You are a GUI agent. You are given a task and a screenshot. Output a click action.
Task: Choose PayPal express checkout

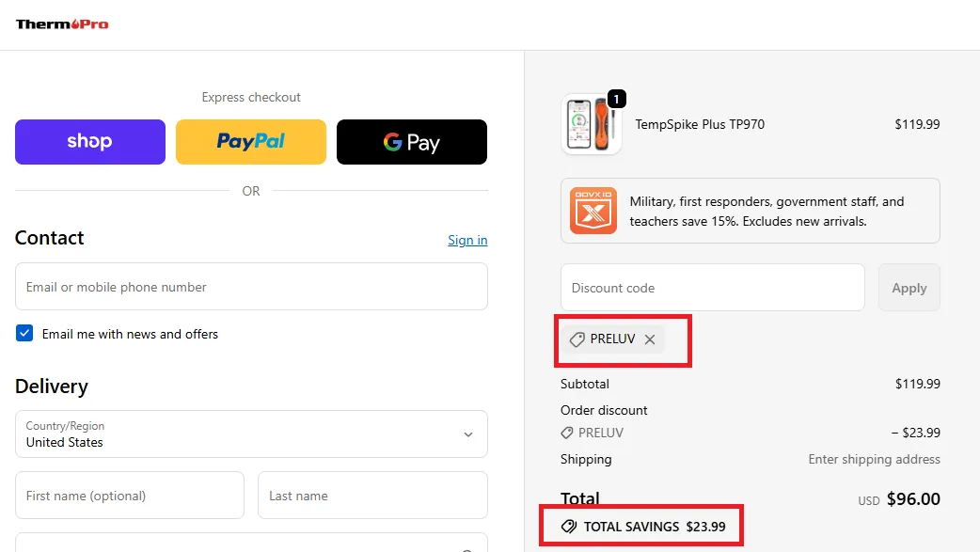251,142
